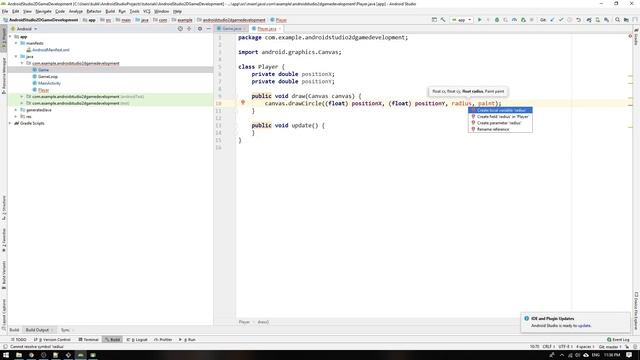
Task: Choose 'Create local variable radius' quick fix
Action: tap(500, 110)
